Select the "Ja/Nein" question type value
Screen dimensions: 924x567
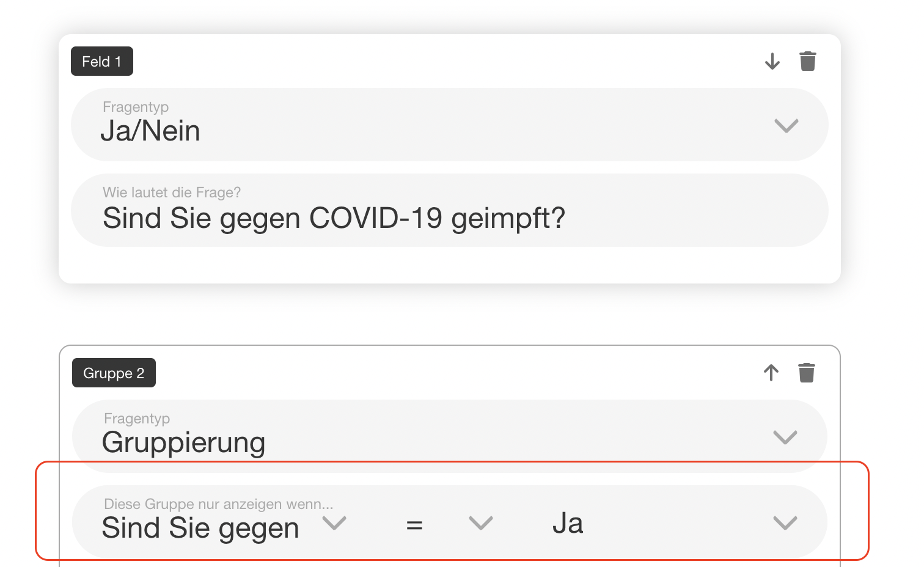150,131
